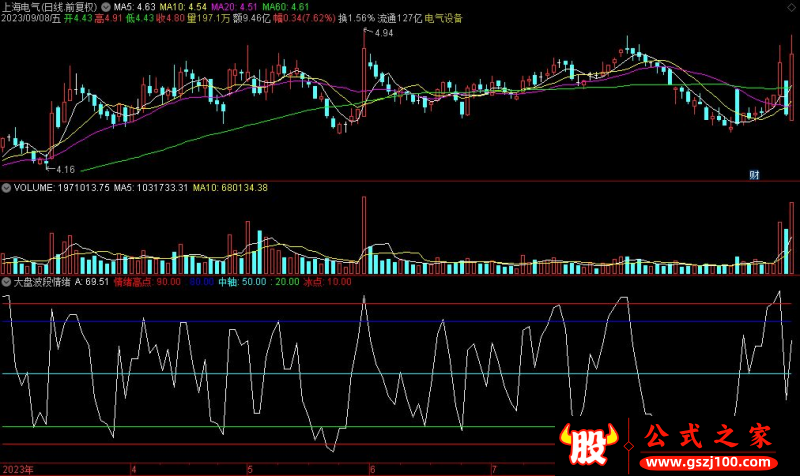Click the 2023年 timeline label

click(x=20, y=469)
